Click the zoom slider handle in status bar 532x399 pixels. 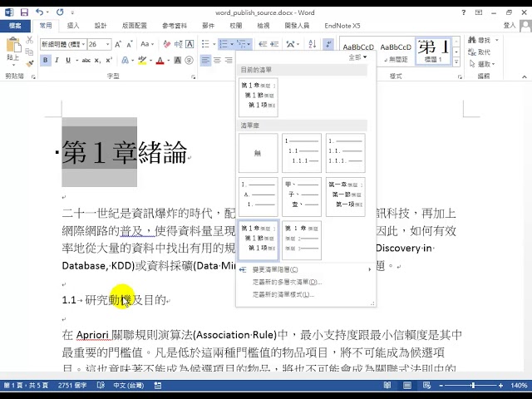coord(473,386)
